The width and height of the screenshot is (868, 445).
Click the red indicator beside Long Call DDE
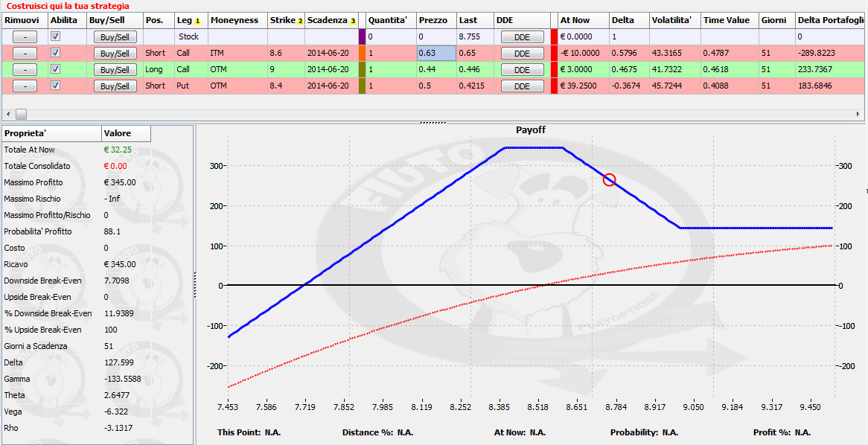click(x=554, y=70)
